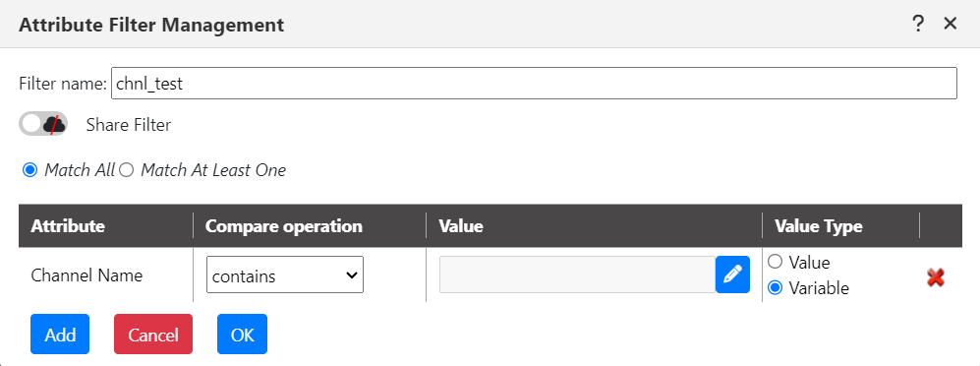Click the Value Type column header

tap(819, 226)
